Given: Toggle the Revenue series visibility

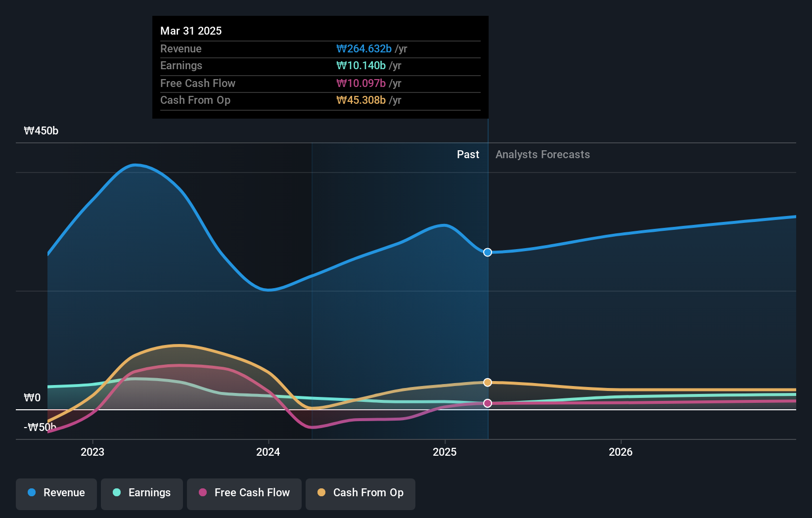Looking at the screenshot, I should pyautogui.click(x=56, y=493).
